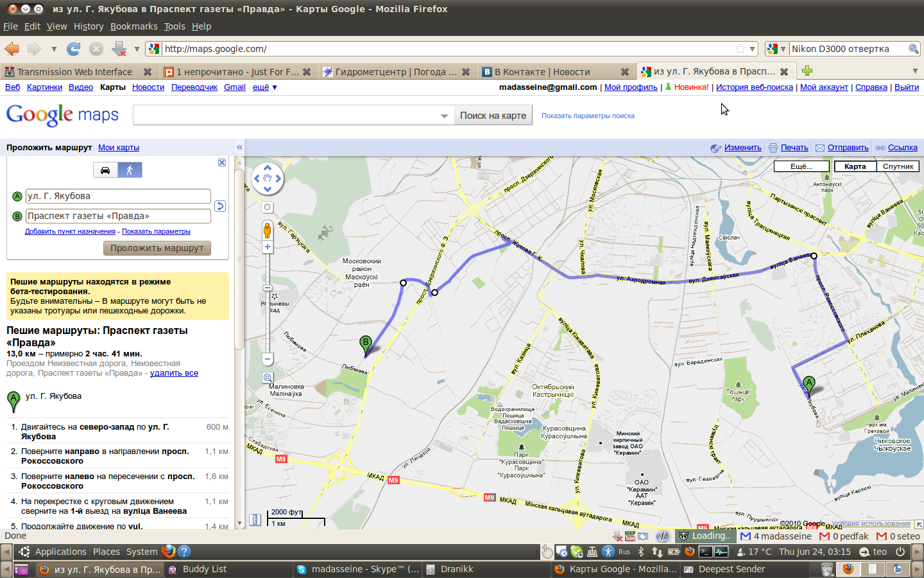Image resolution: width=924 pixels, height=578 pixels.
Task: Pan the map south arrow
Action: click(268, 189)
